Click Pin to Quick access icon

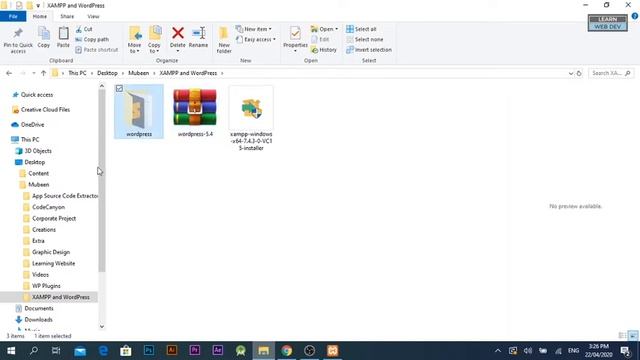[18, 40]
